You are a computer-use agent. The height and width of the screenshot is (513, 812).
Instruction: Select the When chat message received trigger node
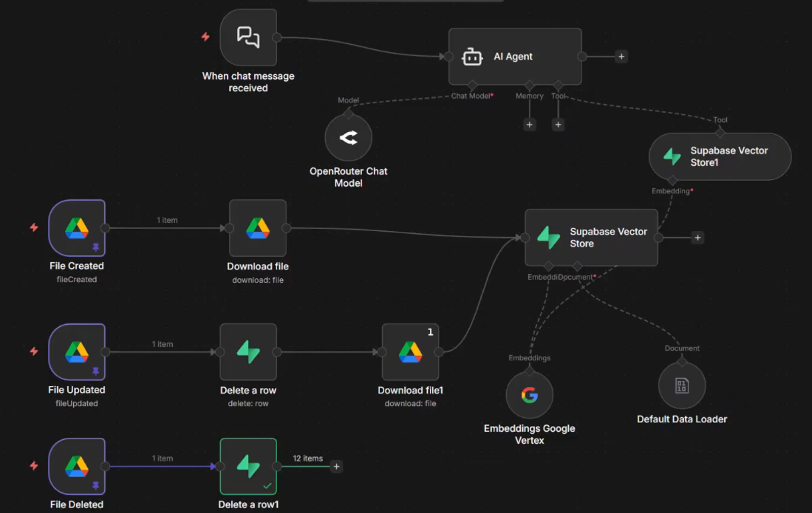pos(248,37)
